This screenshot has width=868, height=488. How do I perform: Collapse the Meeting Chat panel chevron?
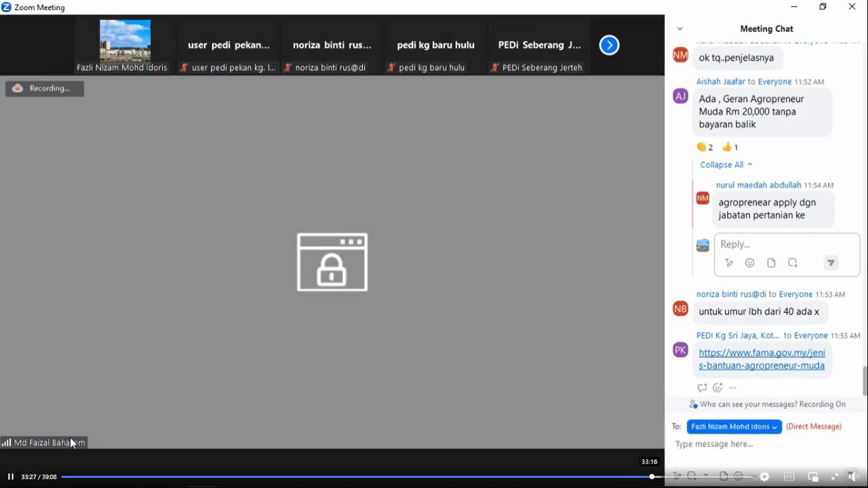(679, 29)
